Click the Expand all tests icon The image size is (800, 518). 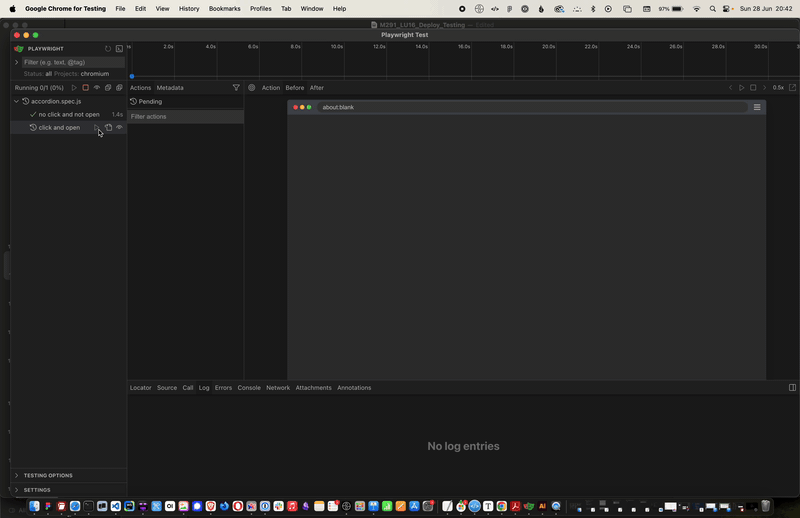[x=119, y=88]
